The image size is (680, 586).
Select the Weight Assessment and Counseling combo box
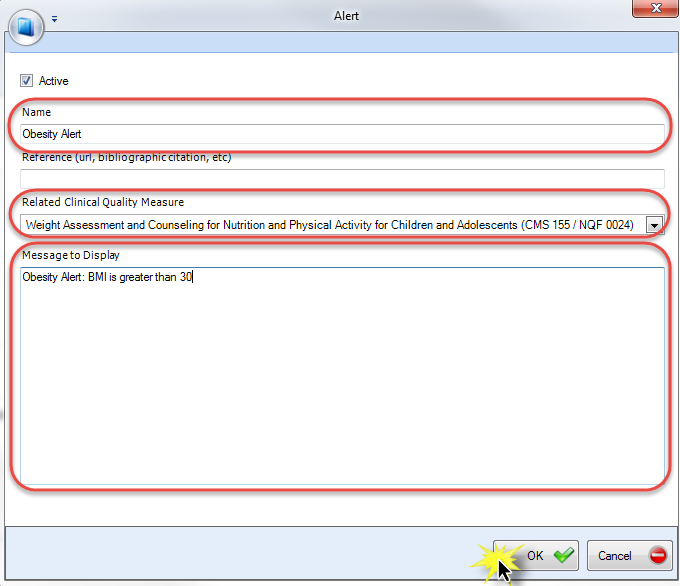click(330, 226)
